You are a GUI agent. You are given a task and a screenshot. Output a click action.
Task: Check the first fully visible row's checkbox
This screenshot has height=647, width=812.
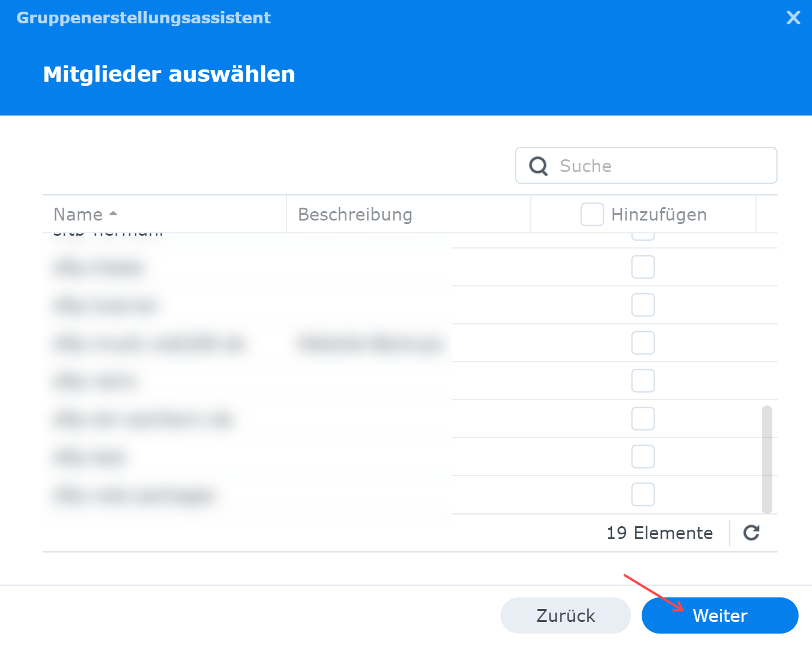click(643, 267)
